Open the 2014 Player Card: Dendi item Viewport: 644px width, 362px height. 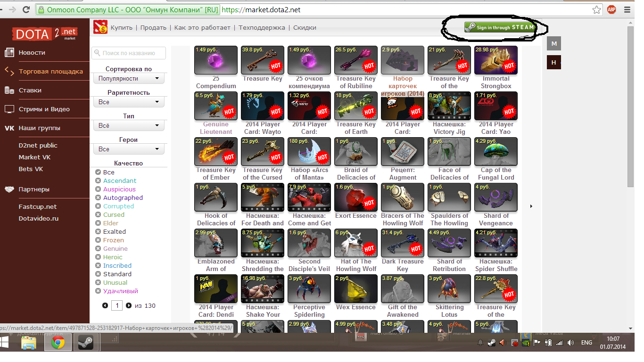pos(216,288)
